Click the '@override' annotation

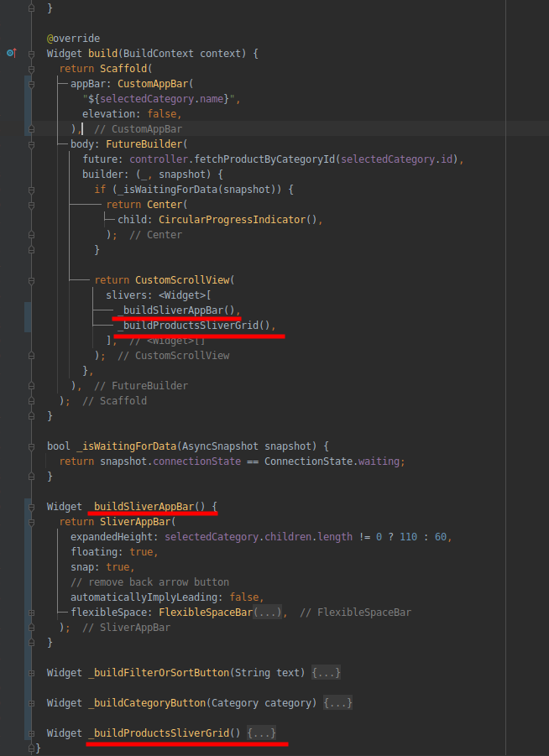coord(73,39)
